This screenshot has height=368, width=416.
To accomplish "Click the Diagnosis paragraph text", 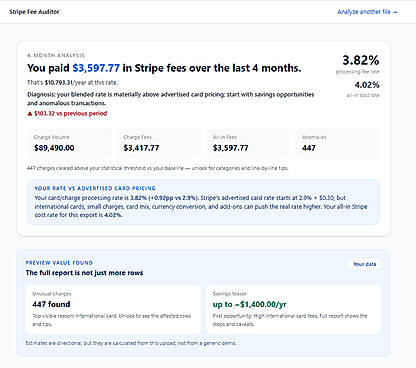I will tap(171, 99).
